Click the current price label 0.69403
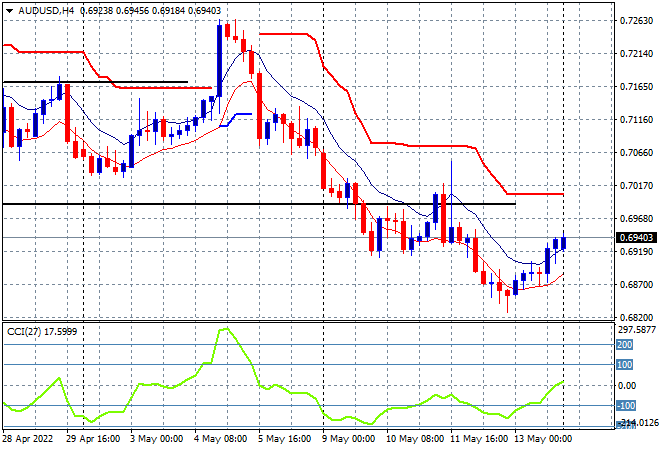This screenshot has width=660, height=450. [x=636, y=237]
